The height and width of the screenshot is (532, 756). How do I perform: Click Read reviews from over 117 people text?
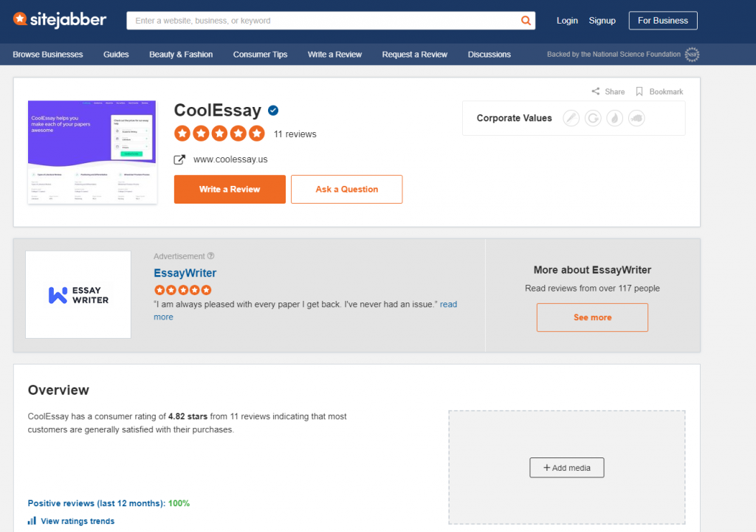pyautogui.click(x=592, y=289)
